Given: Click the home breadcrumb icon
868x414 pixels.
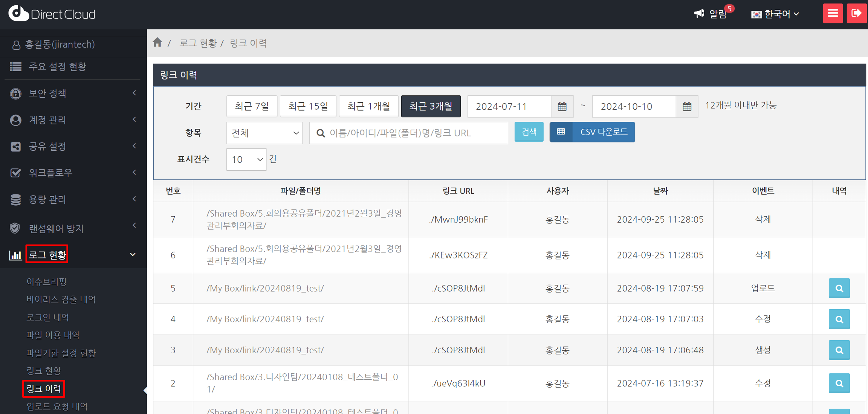Looking at the screenshot, I should (157, 43).
